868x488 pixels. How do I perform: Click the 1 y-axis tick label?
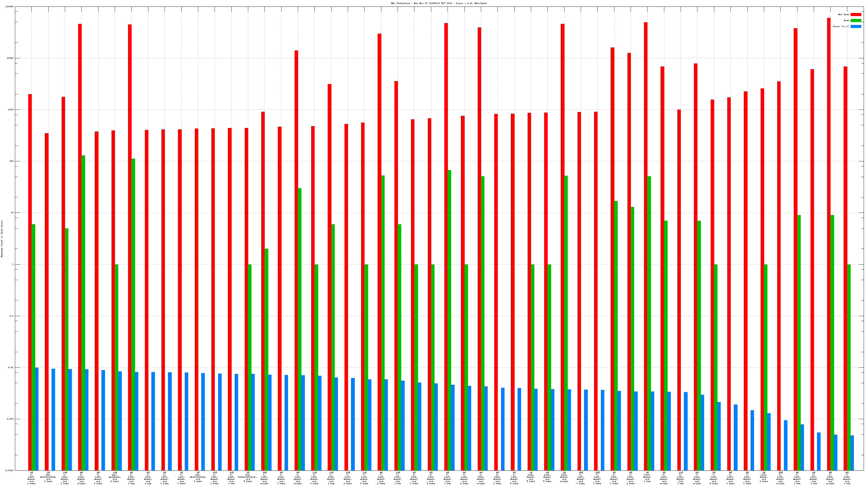(x=13, y=264)
